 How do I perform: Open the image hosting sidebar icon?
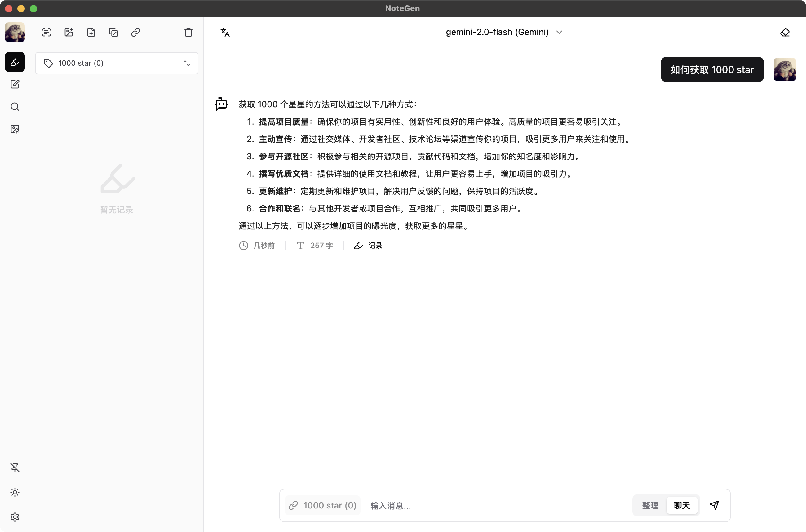point(15,129)
